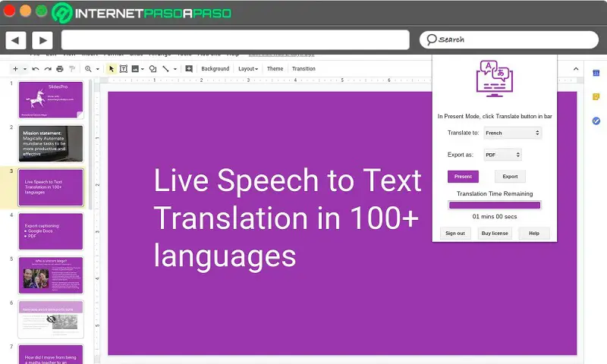
Task: Click the browser forward arrow button
Action: (x=42, y=40)
